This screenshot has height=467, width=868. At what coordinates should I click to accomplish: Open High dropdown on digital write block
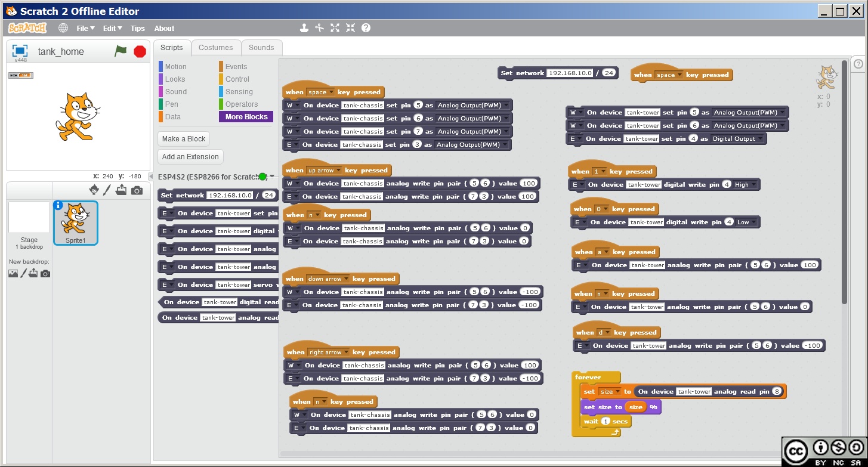coord(753,185)
